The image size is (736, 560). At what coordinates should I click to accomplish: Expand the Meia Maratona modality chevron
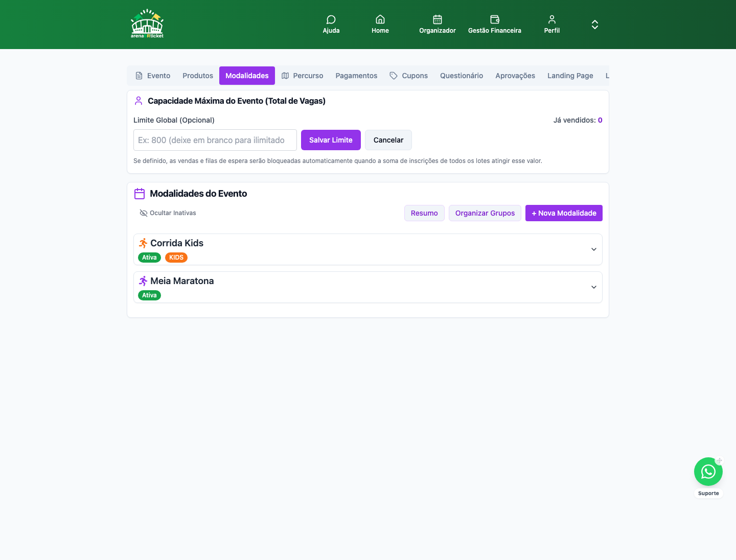pyautogui.click(x=594, y=287)
